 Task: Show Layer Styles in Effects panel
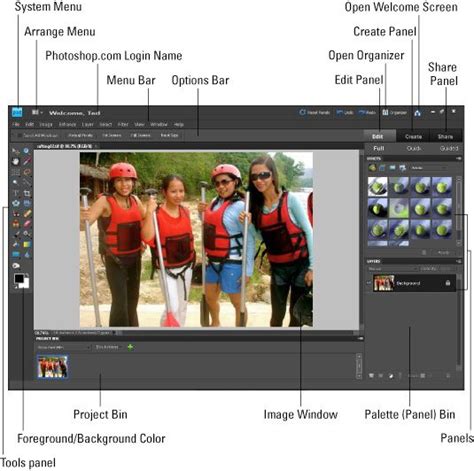pos(382,168)
